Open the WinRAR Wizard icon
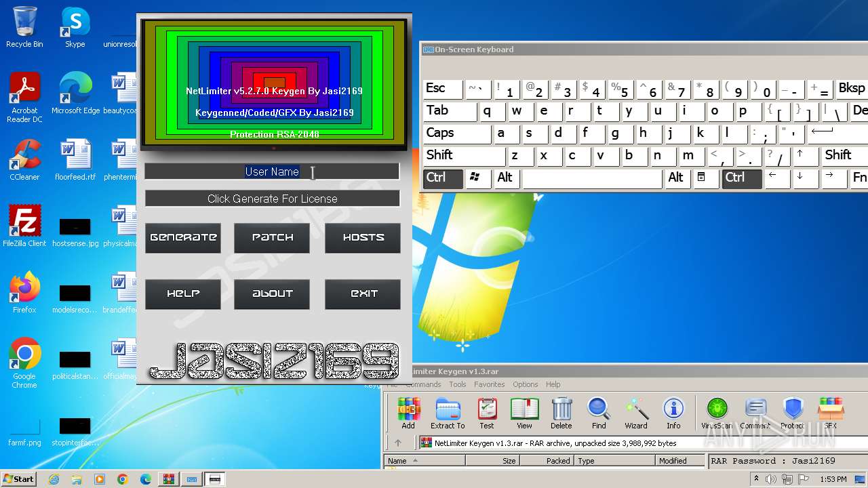Viewport: 868px width, 488px height. pos(636,413)
